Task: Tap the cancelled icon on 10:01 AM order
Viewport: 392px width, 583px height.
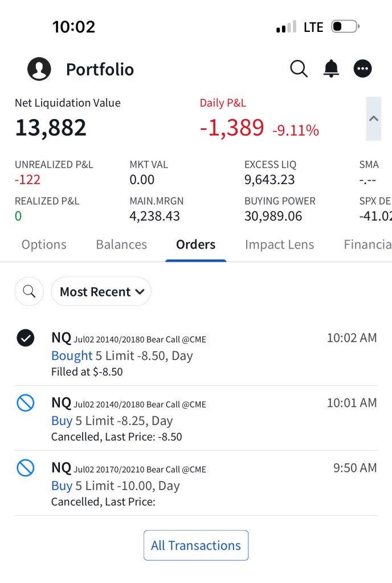Action: pyautogui.click(x=26, y=403)
